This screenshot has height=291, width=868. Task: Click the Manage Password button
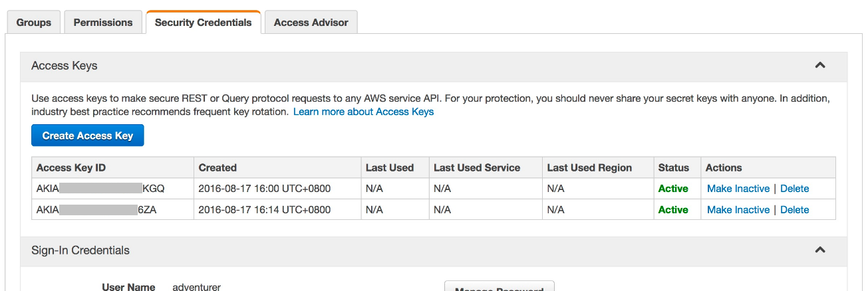coord(499,287)
